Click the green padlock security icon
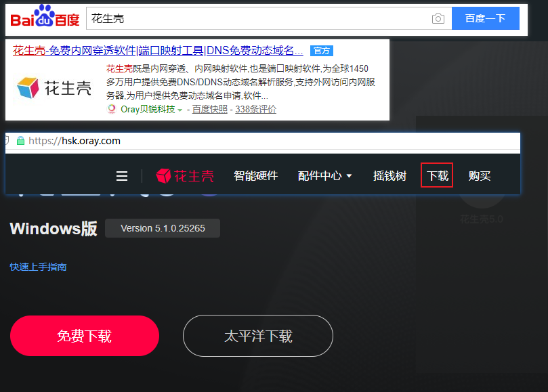This screenshot has height=392, width=548. click(x=20, y=141)
